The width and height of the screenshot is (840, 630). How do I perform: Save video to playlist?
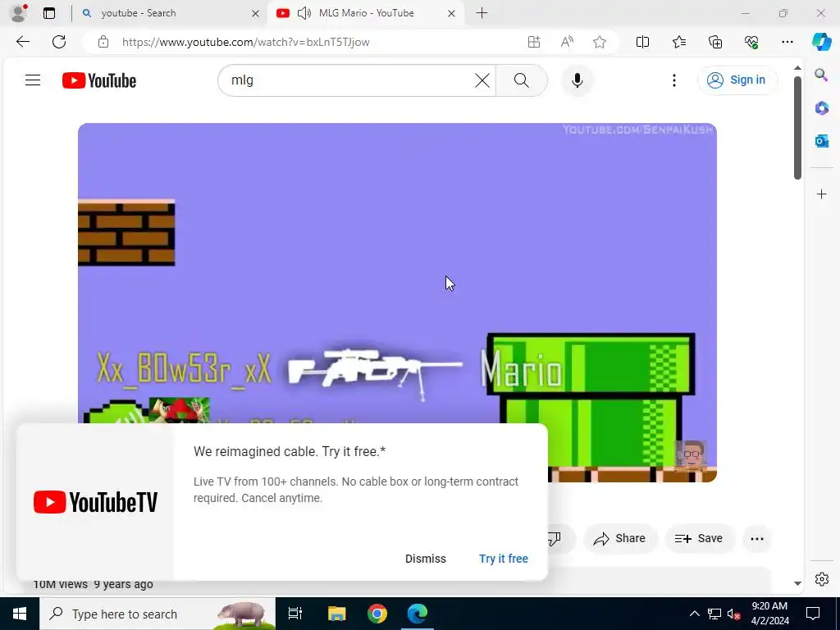[699, 538]
